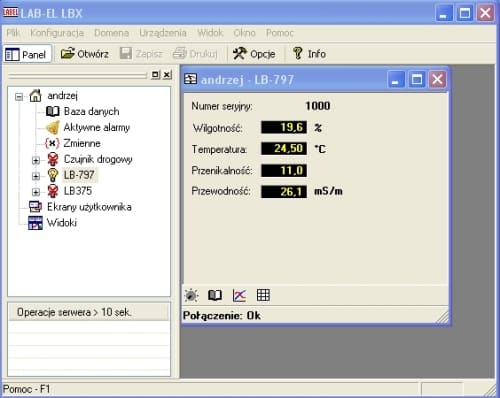Maximize the andrzej - LB-797 child window
This screenshot has width=500, height=398.
417,79
